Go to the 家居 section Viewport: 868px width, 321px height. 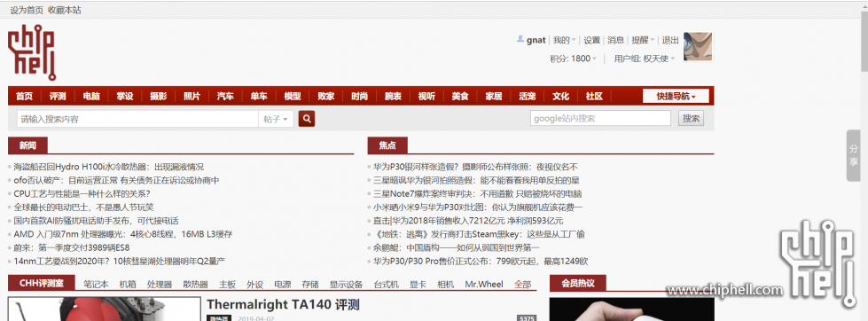tap(494, 96)
